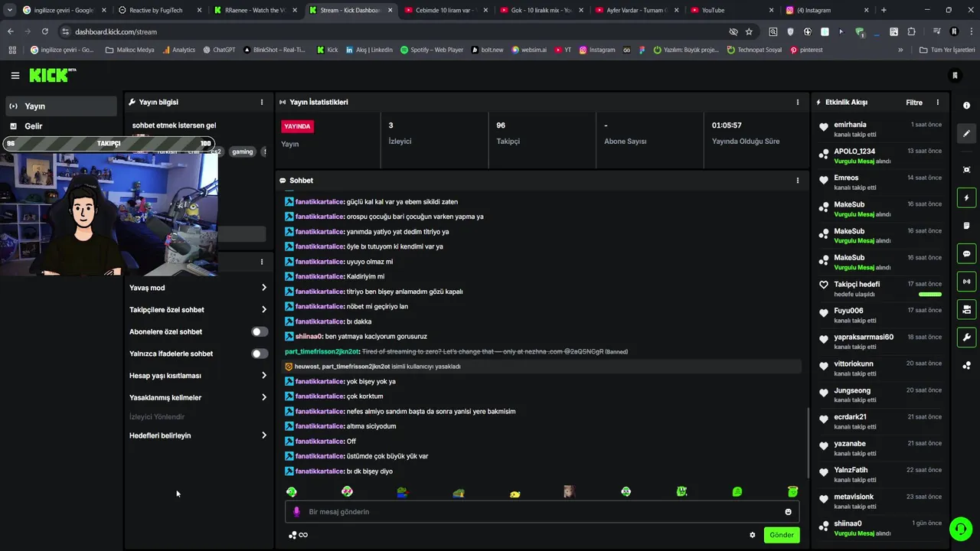980x551 pixels.
Task: Switch to the RRaenee browser tab
Action: [x=255, y=10]
